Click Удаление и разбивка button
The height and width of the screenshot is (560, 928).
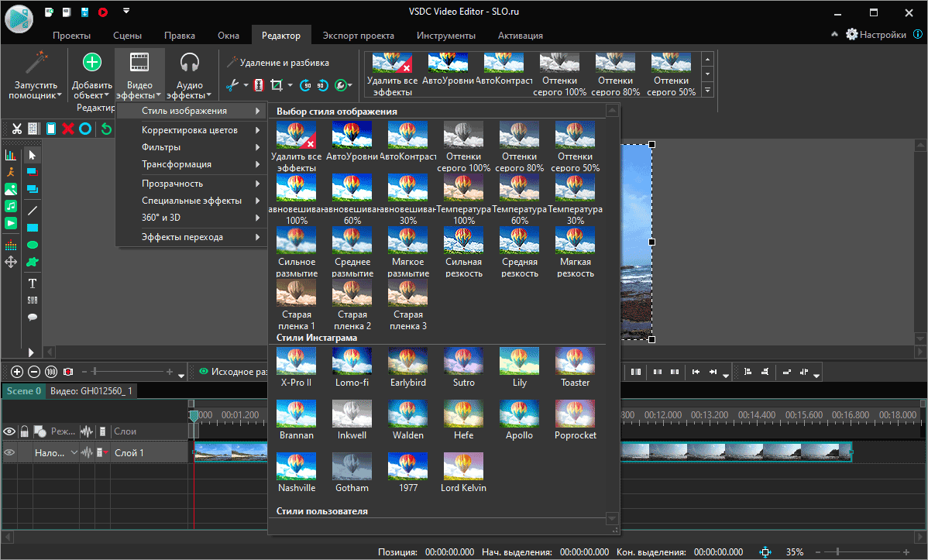pyautogui.click(x=277, y=63)
